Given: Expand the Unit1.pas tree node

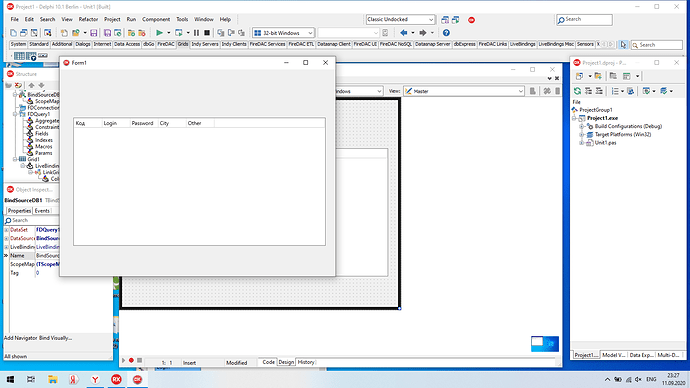Looking at the screenshot, I should pyautogui.click(x=581, y=143).
